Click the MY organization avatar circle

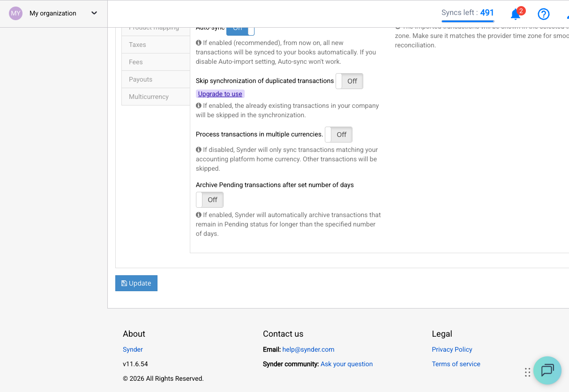point(15,13)
